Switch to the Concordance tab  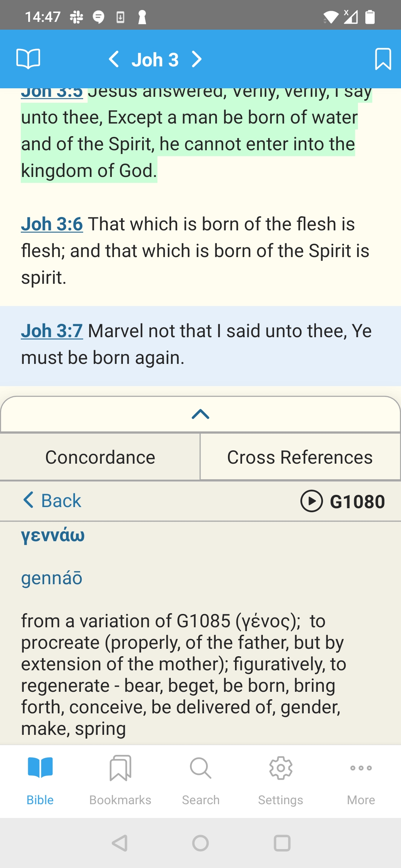[x=100, y=457]
